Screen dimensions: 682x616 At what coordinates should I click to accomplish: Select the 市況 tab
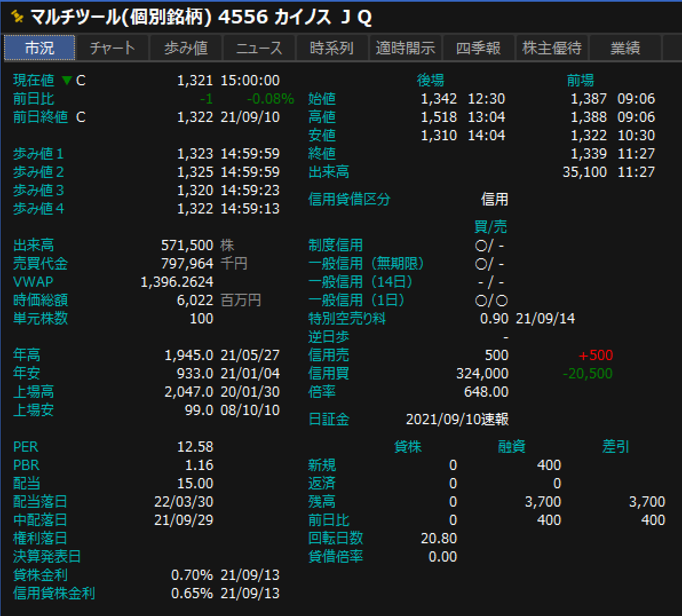[39, 48]
